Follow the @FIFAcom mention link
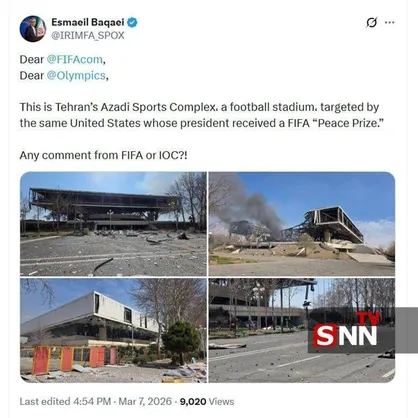The height and width of the screenshot is (418, 418). [x=75, y=59]
